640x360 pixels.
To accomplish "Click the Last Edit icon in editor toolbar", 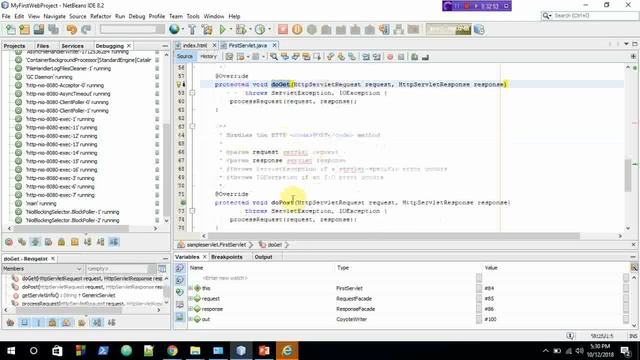I will 229,57.
